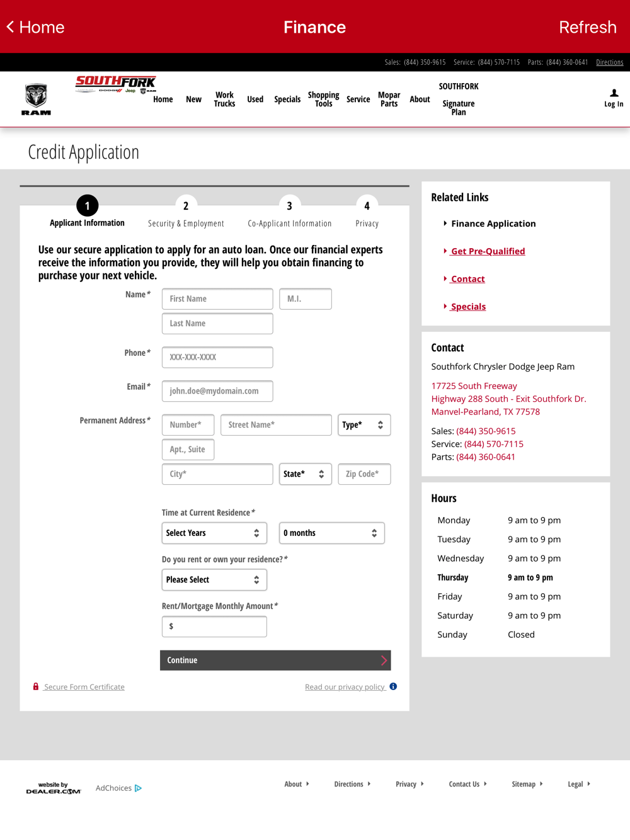Call the sidebar Parts number (844) 360-0641
This screenshot has width=630, height=840.
tap(486, 457)
